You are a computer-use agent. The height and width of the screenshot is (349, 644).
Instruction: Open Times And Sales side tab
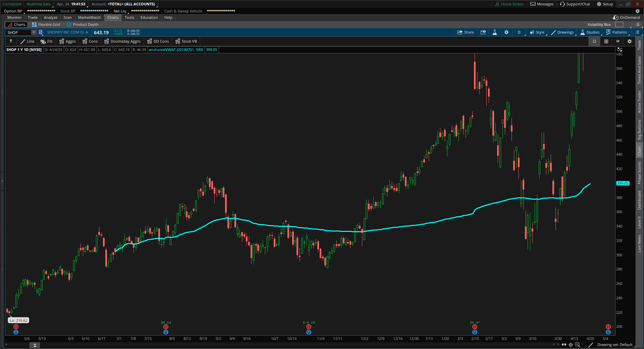pos(639,70)
